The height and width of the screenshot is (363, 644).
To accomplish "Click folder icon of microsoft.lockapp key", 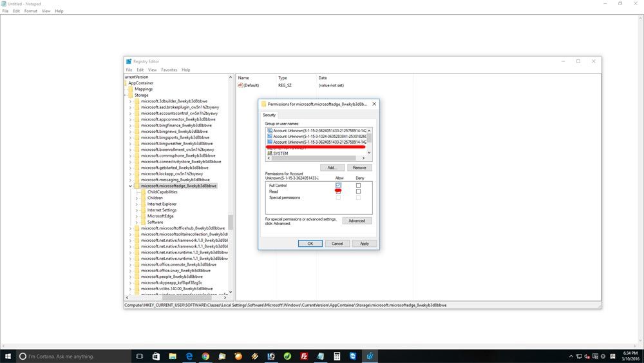I will [137, 174].
